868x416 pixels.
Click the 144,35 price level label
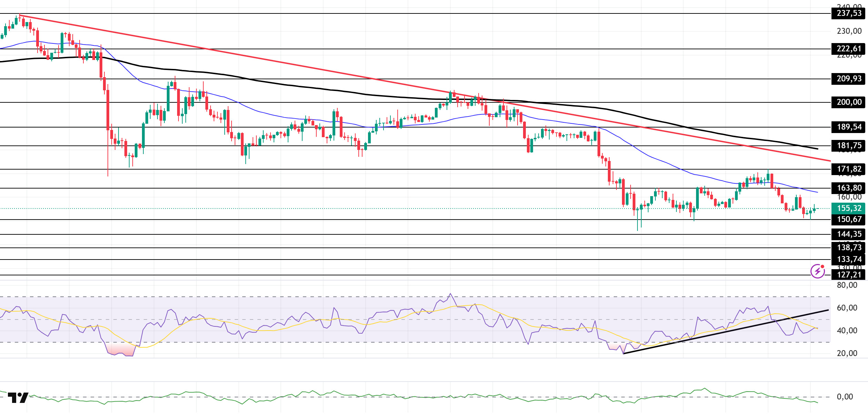coord(849,234)
